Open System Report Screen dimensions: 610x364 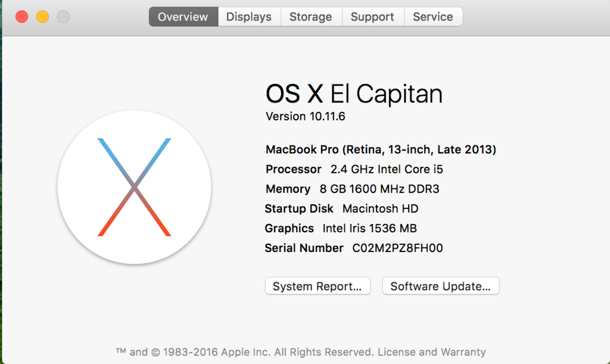318,286
